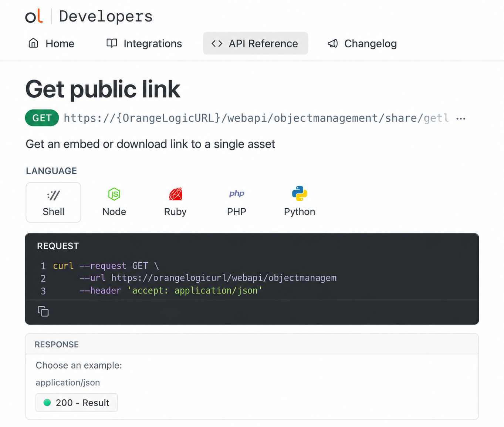Switch to API Reference tab
This screenshot has height=427, width=504.
point(256,43)
